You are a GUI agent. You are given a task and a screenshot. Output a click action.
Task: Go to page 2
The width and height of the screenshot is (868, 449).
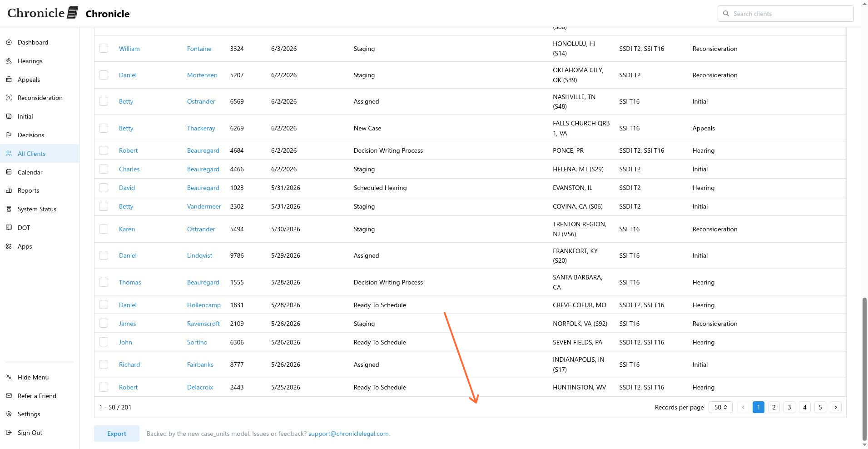pos(774,407)
